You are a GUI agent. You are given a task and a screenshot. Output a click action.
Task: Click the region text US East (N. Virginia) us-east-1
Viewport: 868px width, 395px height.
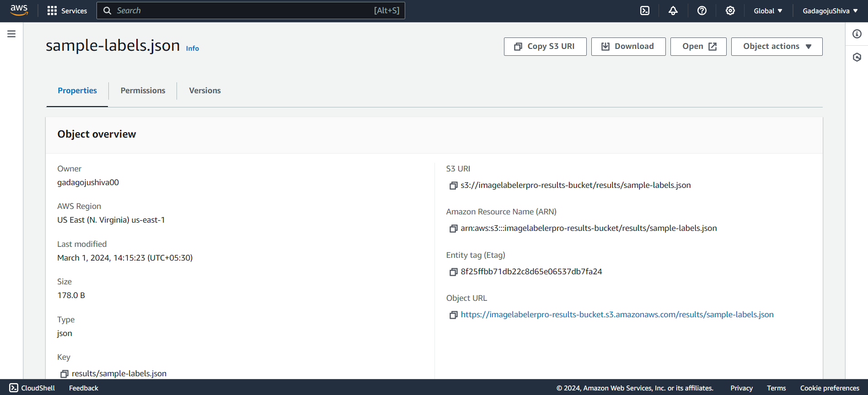pos(111,220)
